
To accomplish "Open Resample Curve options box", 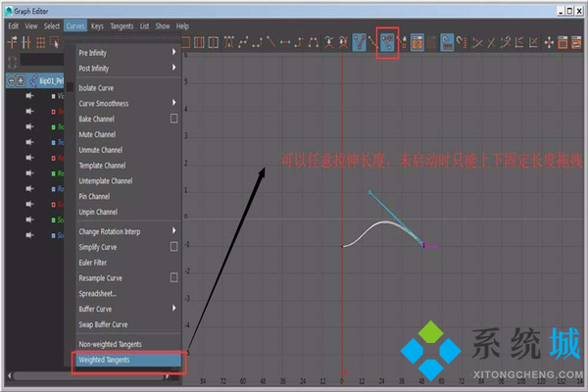I will (x=173, y=278).
